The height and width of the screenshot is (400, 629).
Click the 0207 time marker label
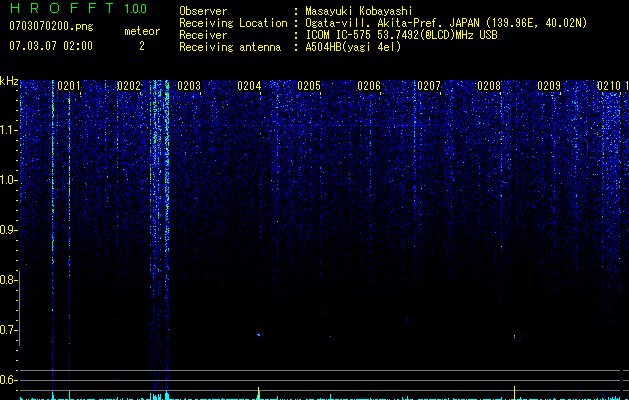click(x=429, y=86)
